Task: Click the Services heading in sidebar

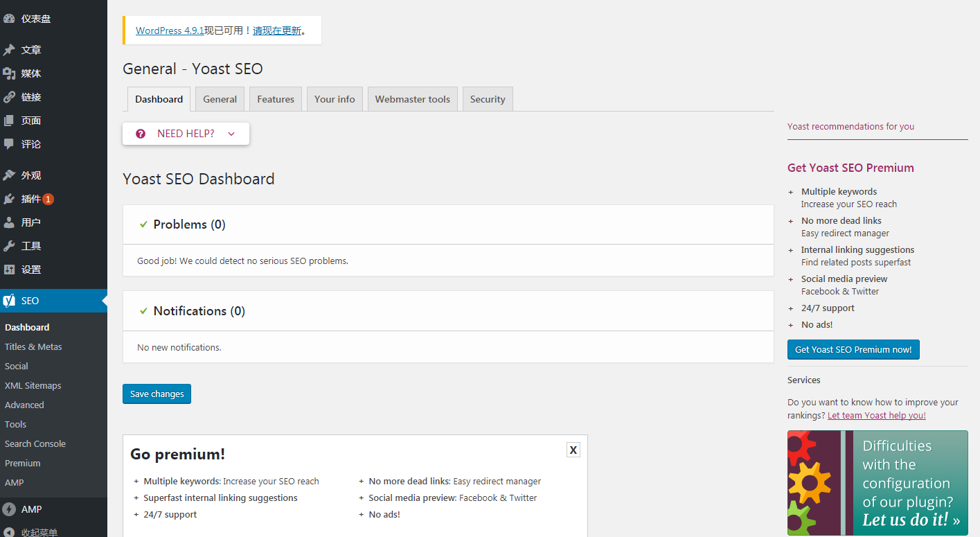Action: pyautogui.click(x=803, y=380)
